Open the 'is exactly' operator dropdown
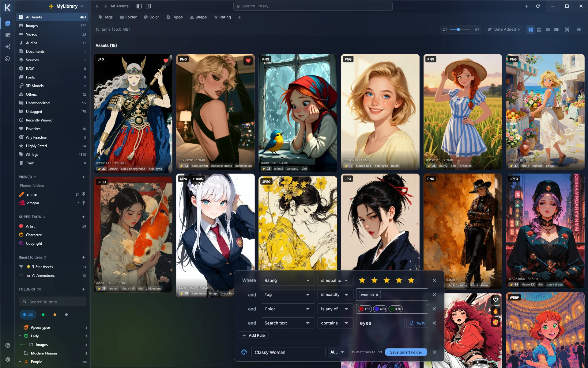Screen dimensions: 588x368 pos(335,295)
